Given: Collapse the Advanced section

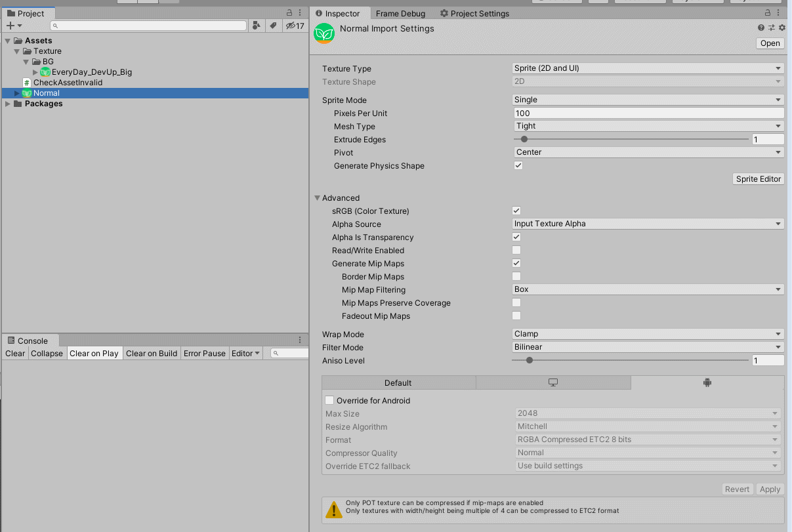Looking at the screenshot, I should click(x=318, y=198).
